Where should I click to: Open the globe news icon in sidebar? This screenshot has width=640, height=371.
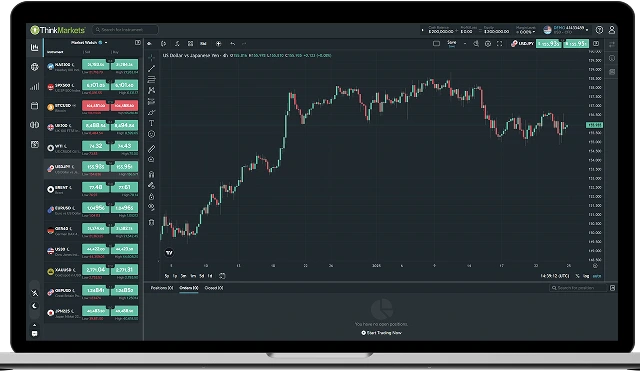pos(35,67)
